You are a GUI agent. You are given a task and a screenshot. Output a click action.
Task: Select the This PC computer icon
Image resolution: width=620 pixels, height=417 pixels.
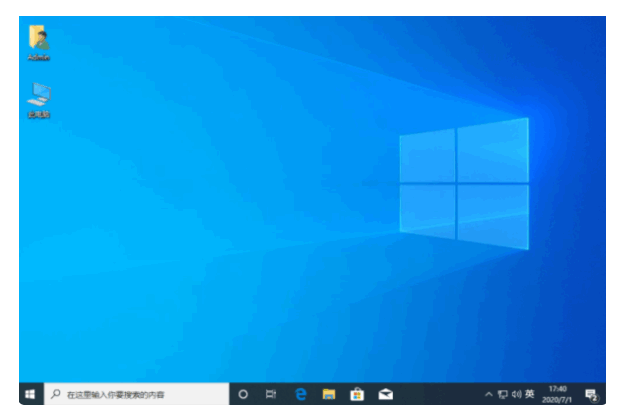(39, 100)
